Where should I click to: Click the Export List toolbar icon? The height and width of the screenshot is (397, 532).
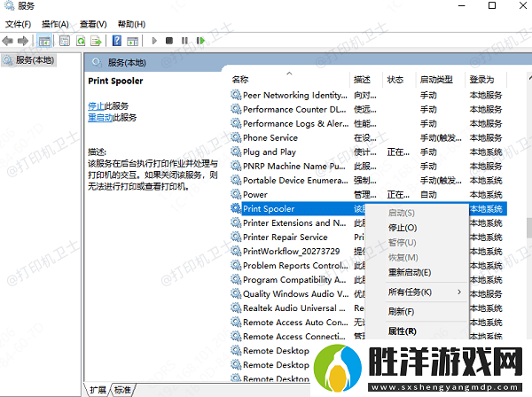click(97, 41)
